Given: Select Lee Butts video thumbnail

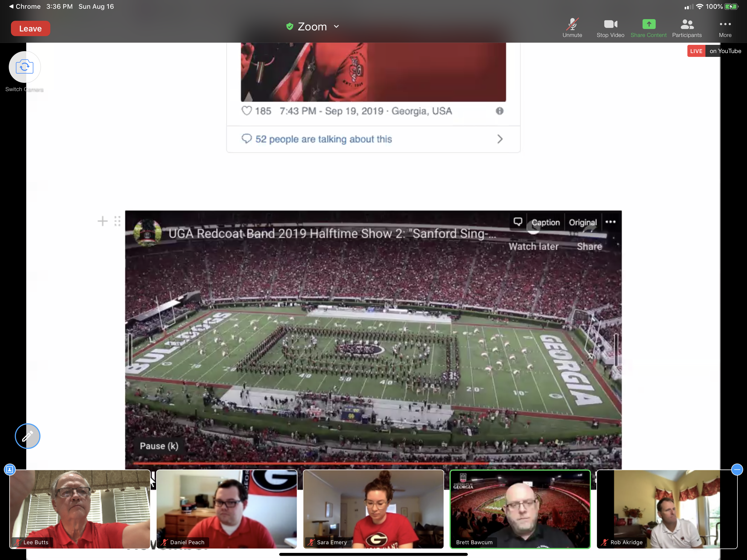Looking at the screenshot, I should click(80, 509).
